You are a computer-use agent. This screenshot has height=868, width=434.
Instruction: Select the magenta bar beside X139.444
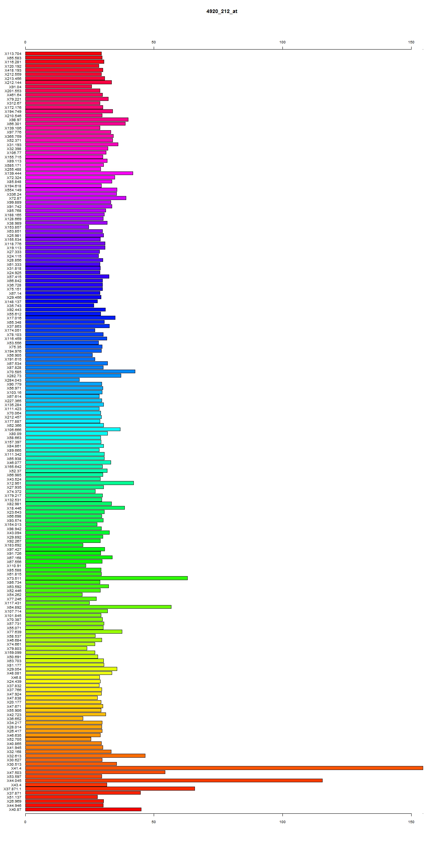point(79,173)
